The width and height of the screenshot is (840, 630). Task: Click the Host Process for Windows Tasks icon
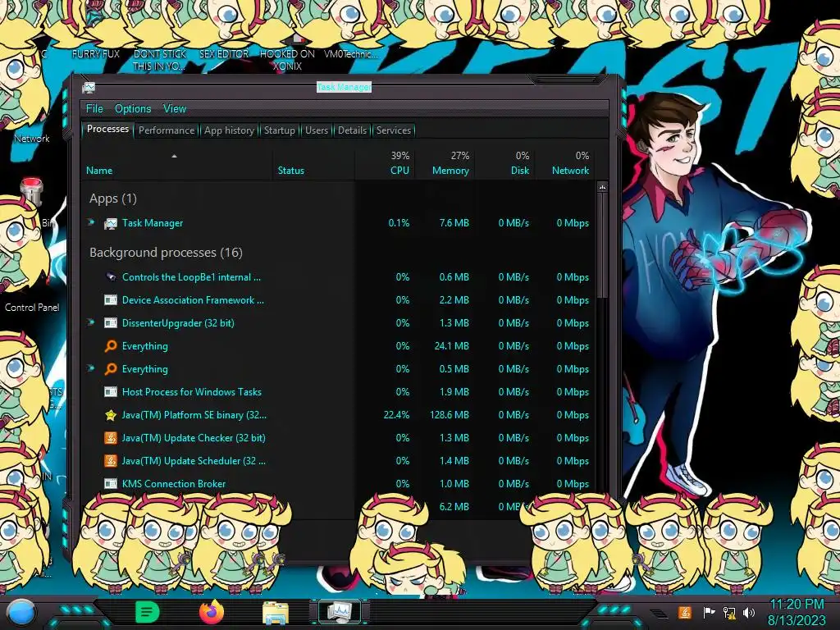tap(111, 392)
